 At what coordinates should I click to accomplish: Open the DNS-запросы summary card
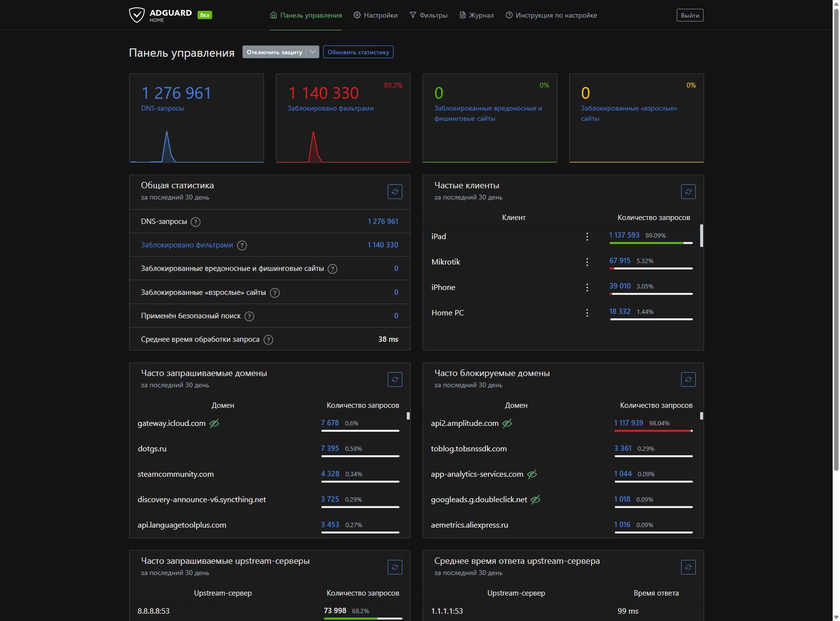click(197, 118)
